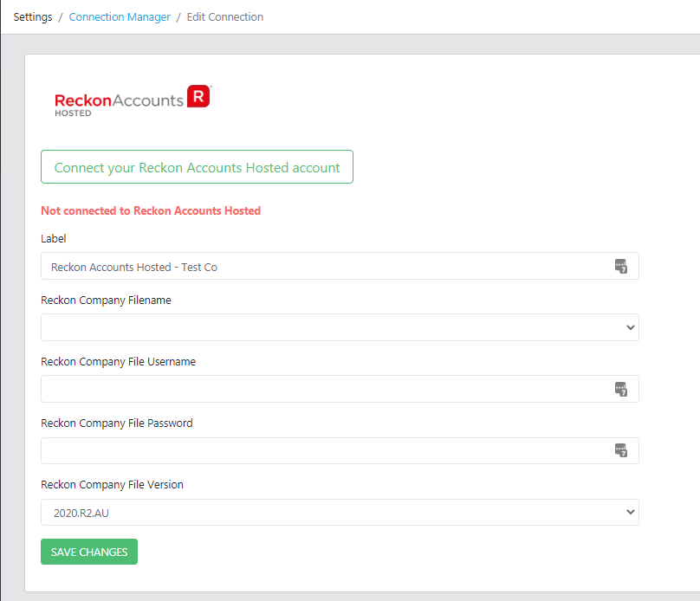Click the red Not connected status message
The height and width of the screenshot is (601, 700).
coord(151,210)
